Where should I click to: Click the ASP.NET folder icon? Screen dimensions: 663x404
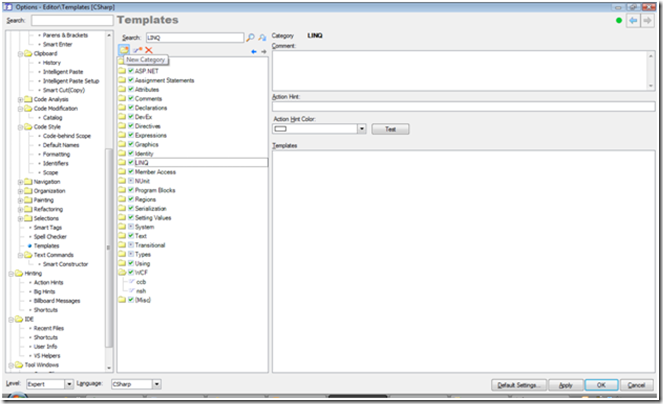pos(122,71)
